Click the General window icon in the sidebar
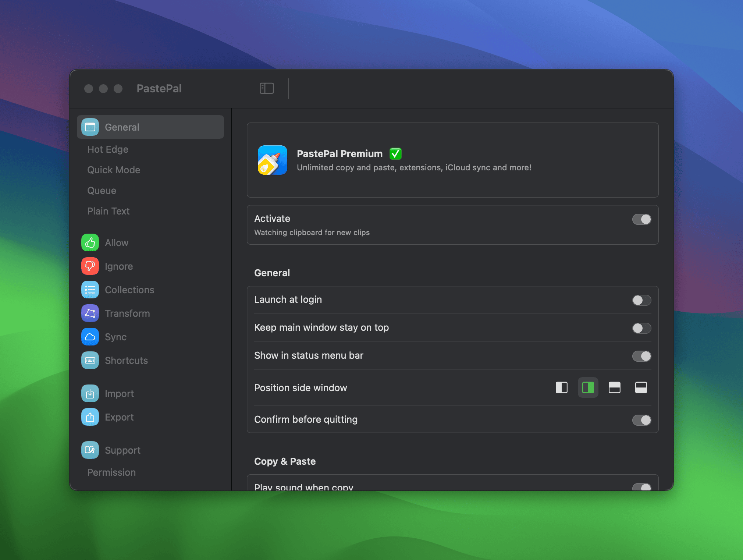743x560 pixels. click(90, 127)
